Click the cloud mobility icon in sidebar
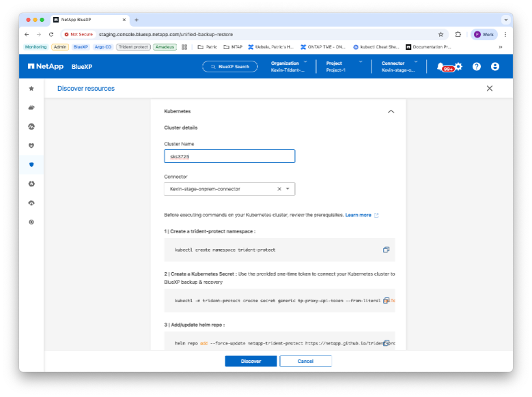532x397 pixels. 31,203
